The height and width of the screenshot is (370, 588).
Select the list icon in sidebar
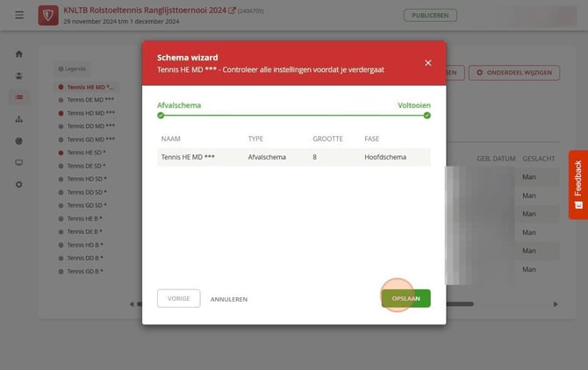[x=18, y=97]
